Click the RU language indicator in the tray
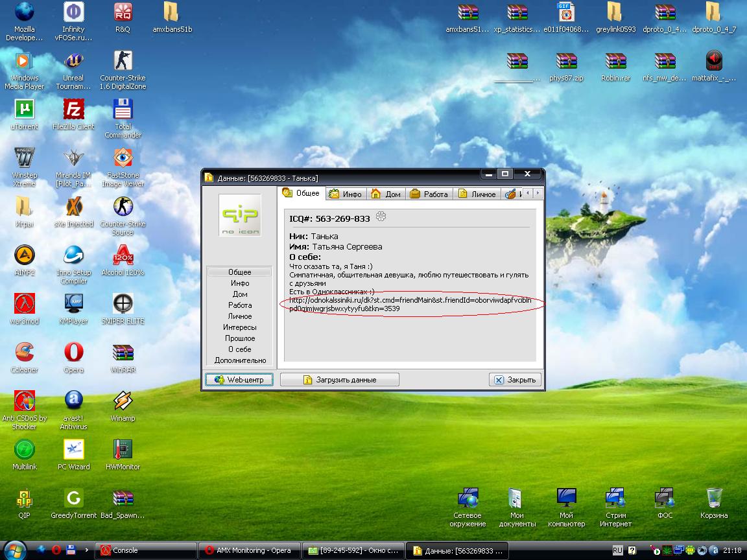 click(618, 550)
